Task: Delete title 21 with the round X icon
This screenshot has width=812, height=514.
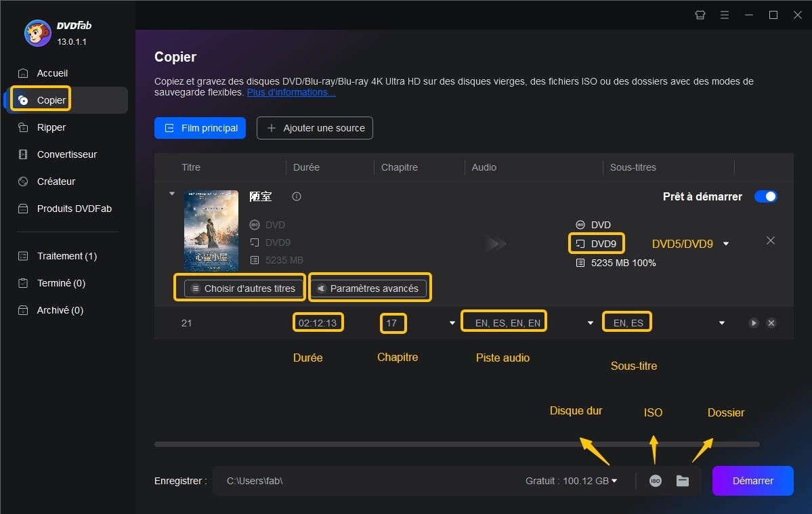Action: (x=771, y=323)
